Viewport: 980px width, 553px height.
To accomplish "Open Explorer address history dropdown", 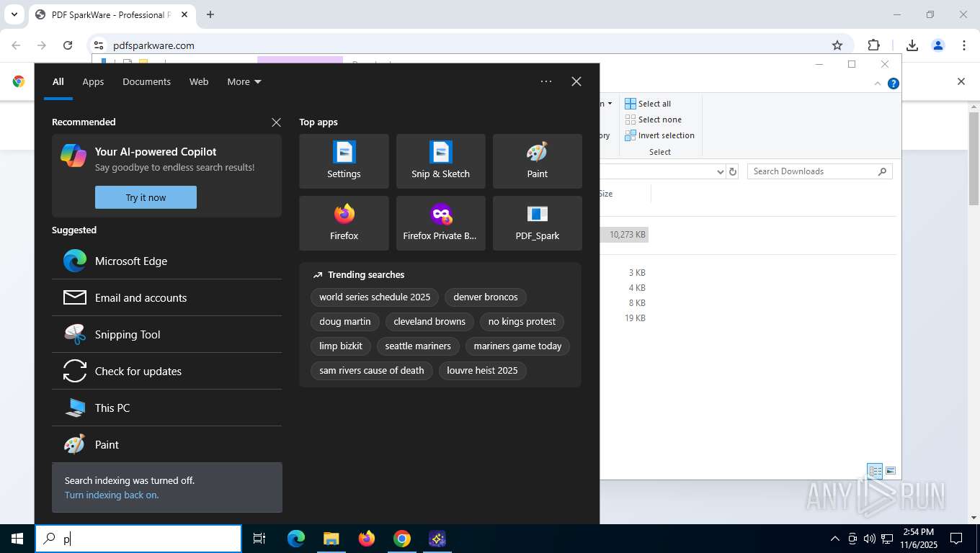I will pyautogui.click(x=719, y=171).
